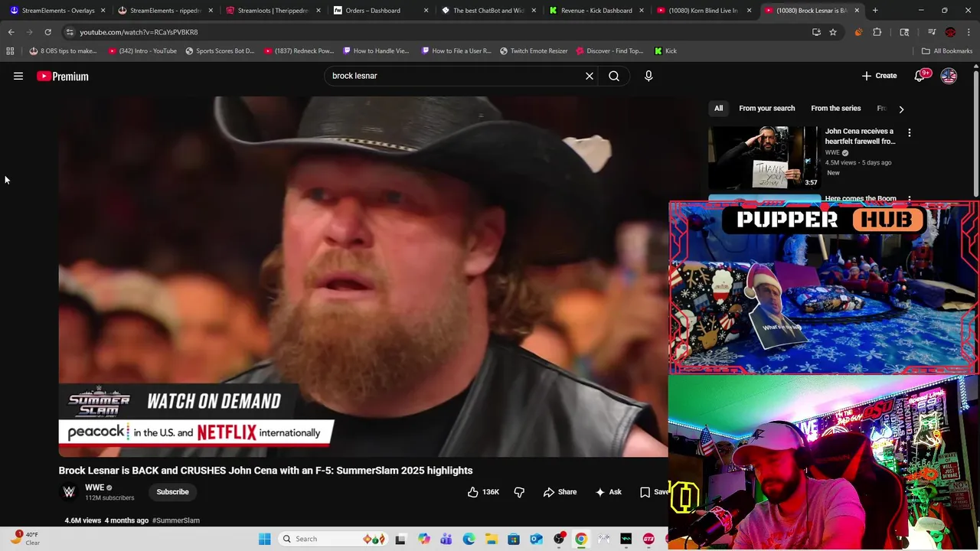Screen dimensions: 980x551
Task: Open the browser apps grid shortcut
Action: click(x=10, y=51)
